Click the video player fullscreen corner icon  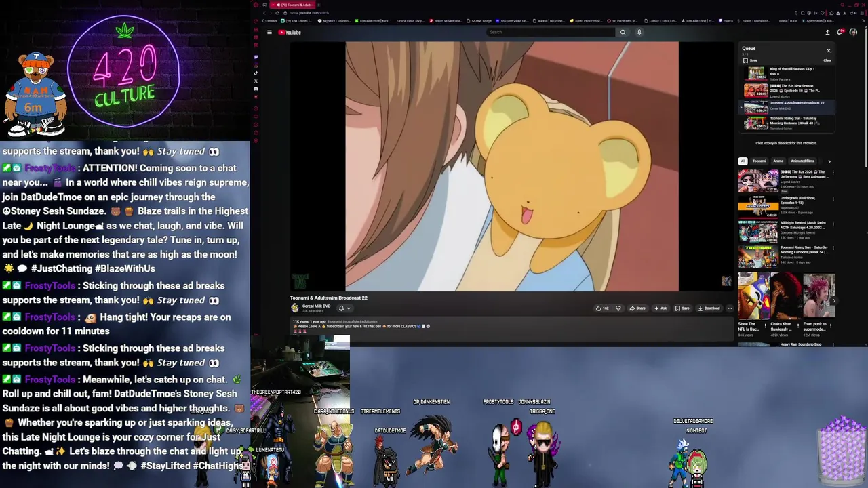pos(726,281)
